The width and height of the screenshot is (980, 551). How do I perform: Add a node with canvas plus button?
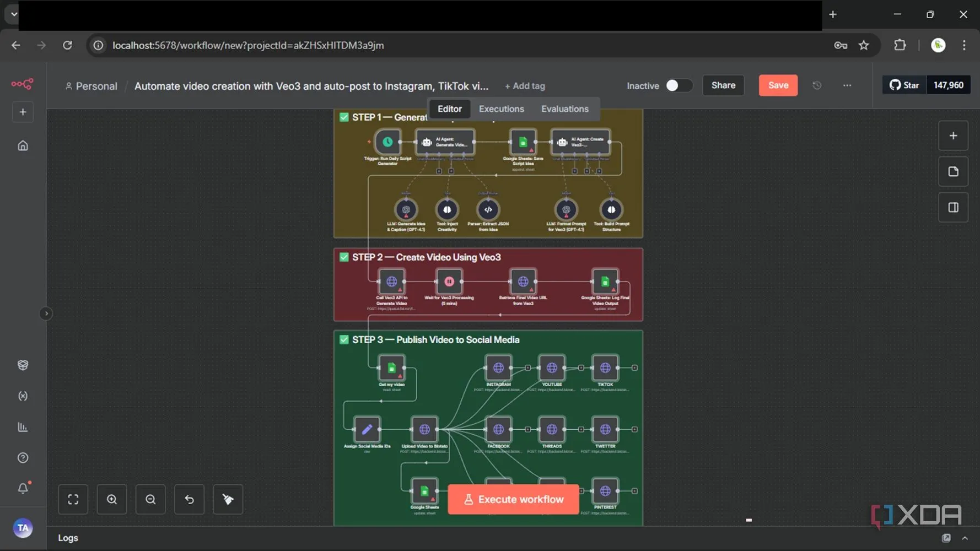(x=953, y=136)
